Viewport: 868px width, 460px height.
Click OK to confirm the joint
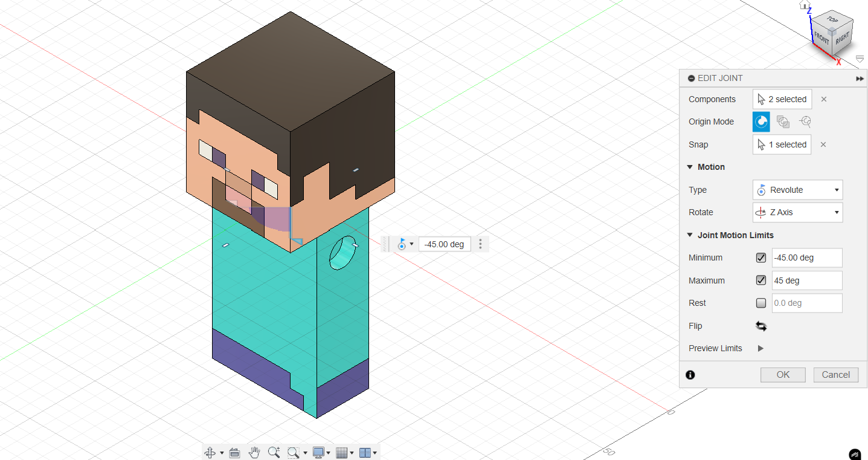(x=783, y=375)
